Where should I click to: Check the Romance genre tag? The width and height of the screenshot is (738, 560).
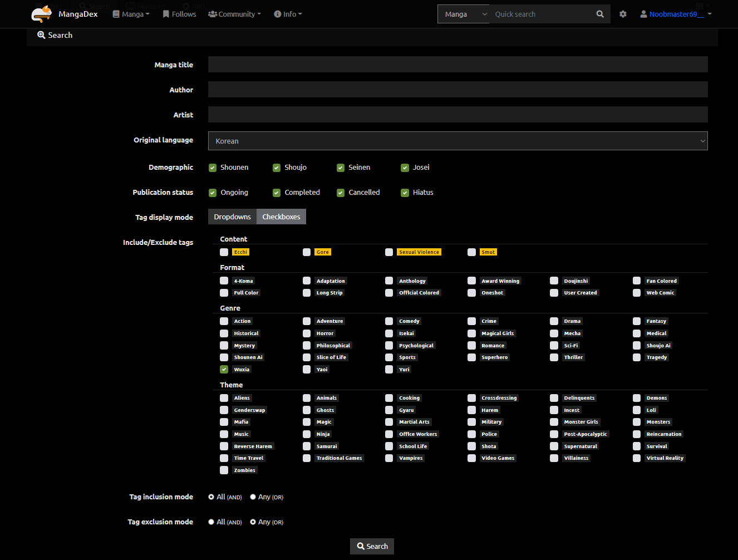pos(471,346)
